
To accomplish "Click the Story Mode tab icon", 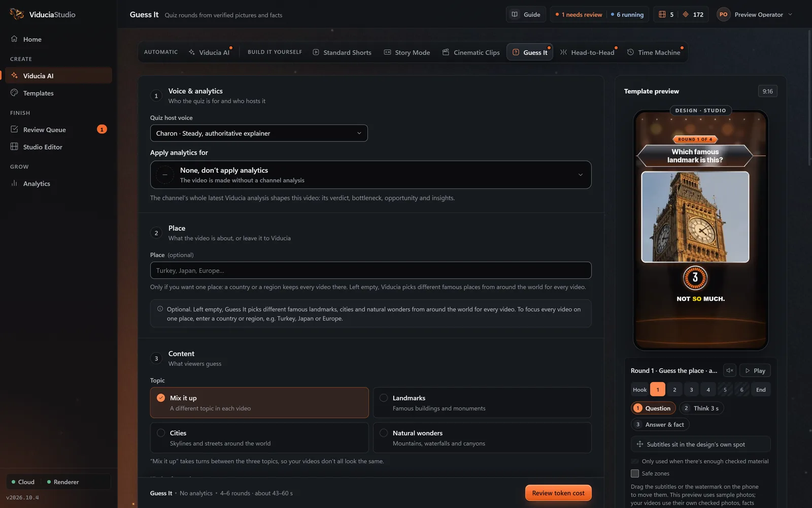I will tap(387, 52).
